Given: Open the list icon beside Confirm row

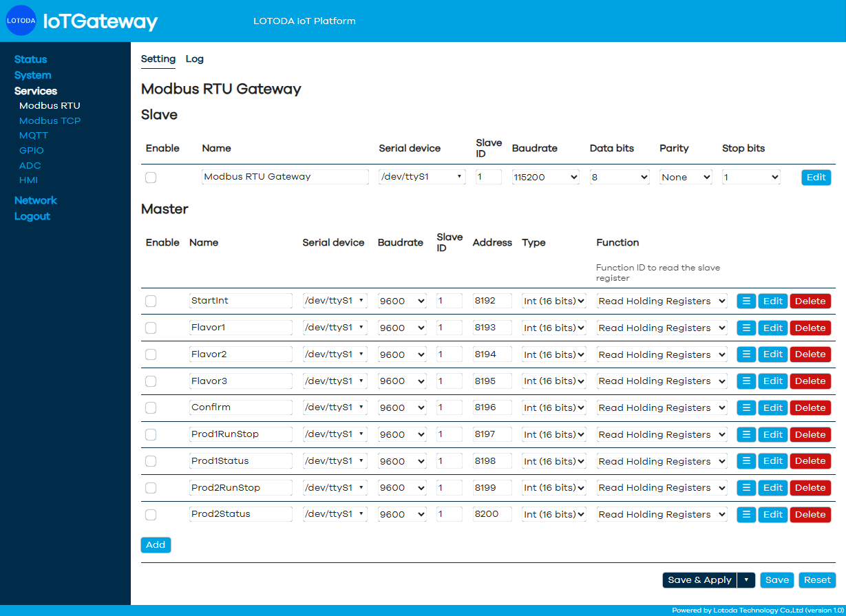Looking at the screenshot, I should pos(746,407).
